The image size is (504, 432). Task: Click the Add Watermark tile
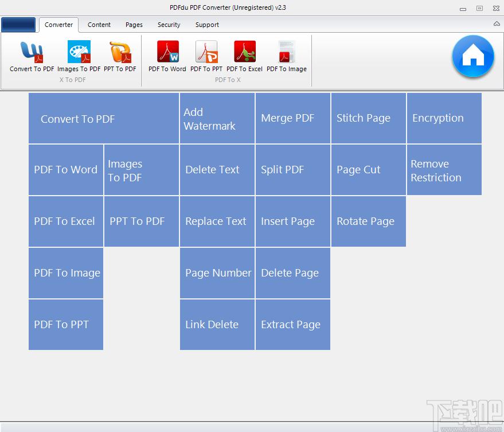pyautogui.click(x=217, y=119)
